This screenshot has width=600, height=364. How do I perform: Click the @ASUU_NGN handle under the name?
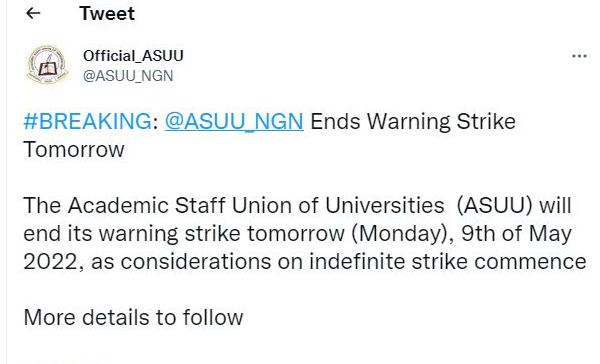coord(128,76)
